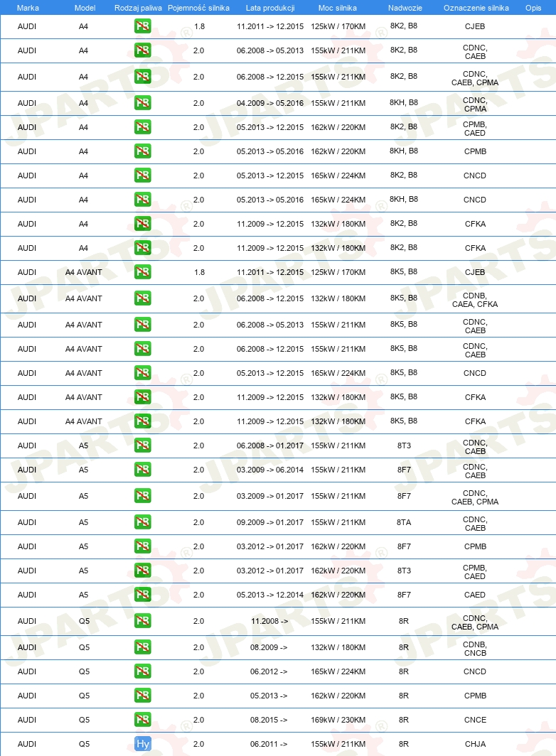556x756 pixels.
Task: Click the engine codes CDNB, CNCB
Action: pyautogui.click(x=475, y=649)
